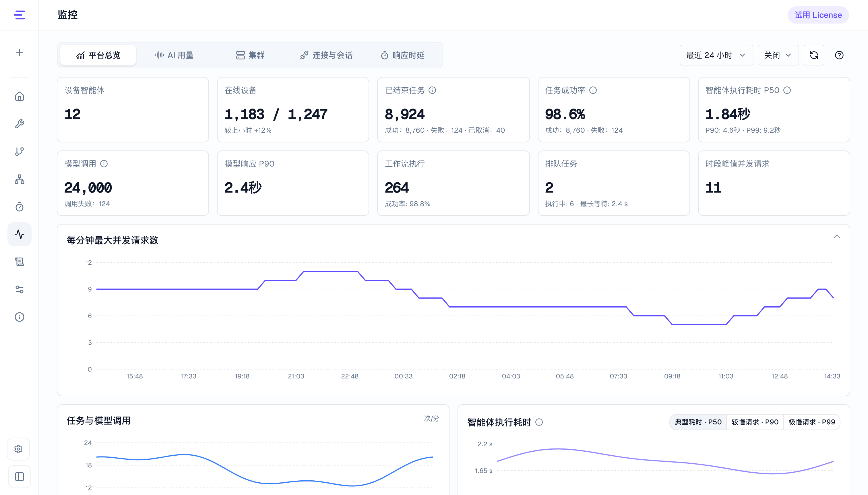
Task: Click the 24,000 value under 模型调用
Action: point(88,188)
